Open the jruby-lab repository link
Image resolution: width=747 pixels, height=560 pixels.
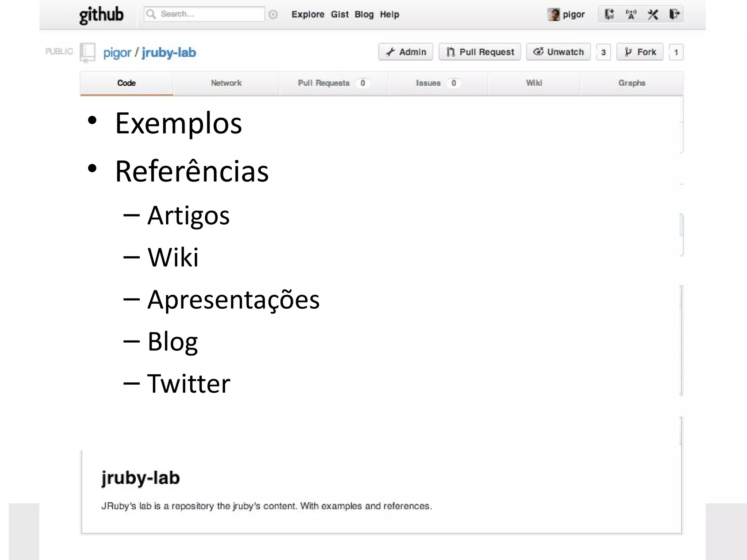(x=169, y=52)
